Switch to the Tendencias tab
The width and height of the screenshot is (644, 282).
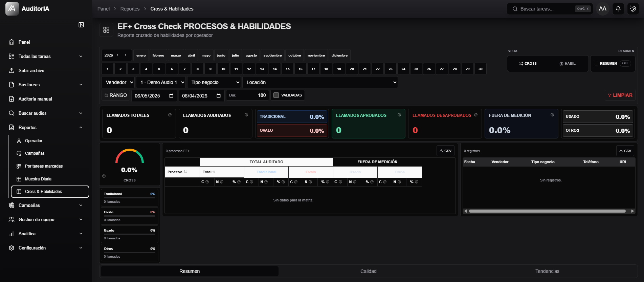[547, 271]
